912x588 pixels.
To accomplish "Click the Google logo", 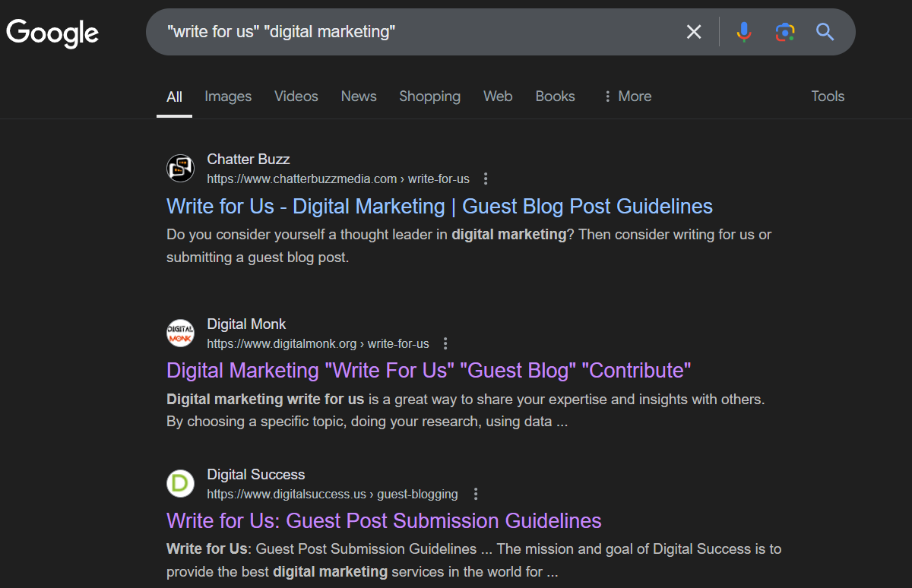I will (x=52, y=33).
